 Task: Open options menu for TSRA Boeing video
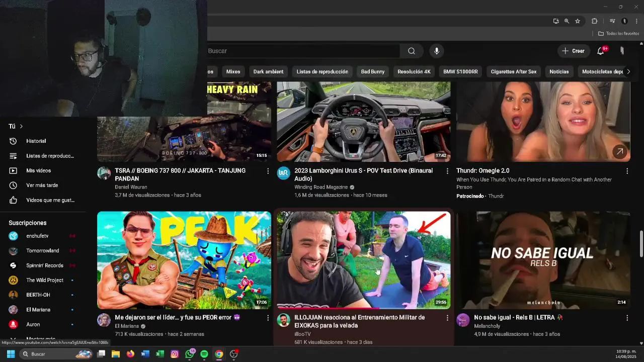[x=268, y=171]
